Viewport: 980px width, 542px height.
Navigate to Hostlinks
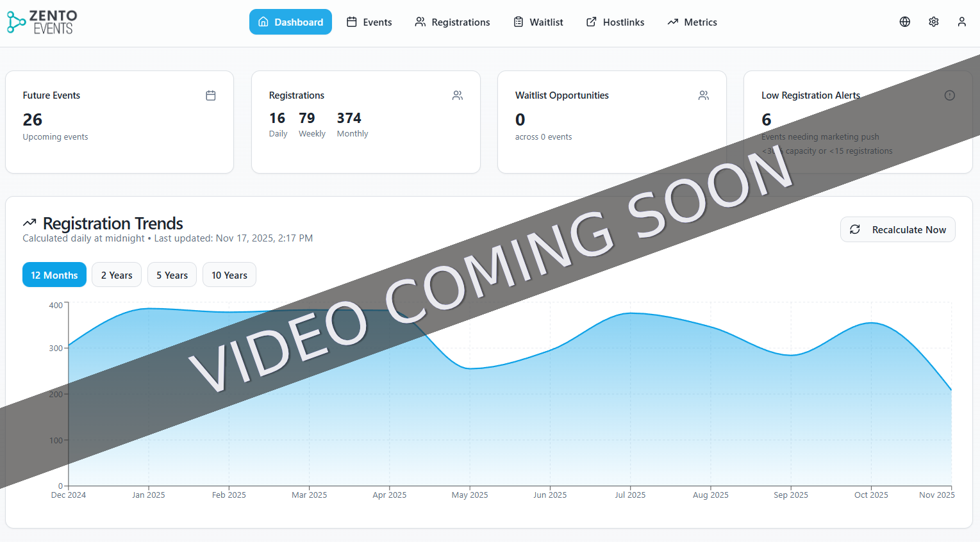[x=615, y=22]
